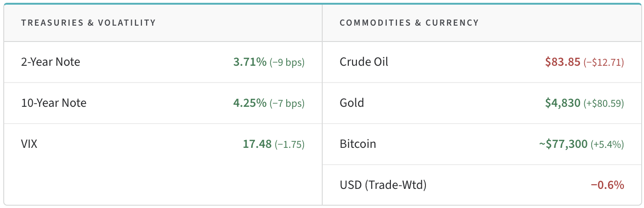This screenshot has height=208, width=644.
Task: Click the $83.85 crude oil price
Action: (562, 62)
